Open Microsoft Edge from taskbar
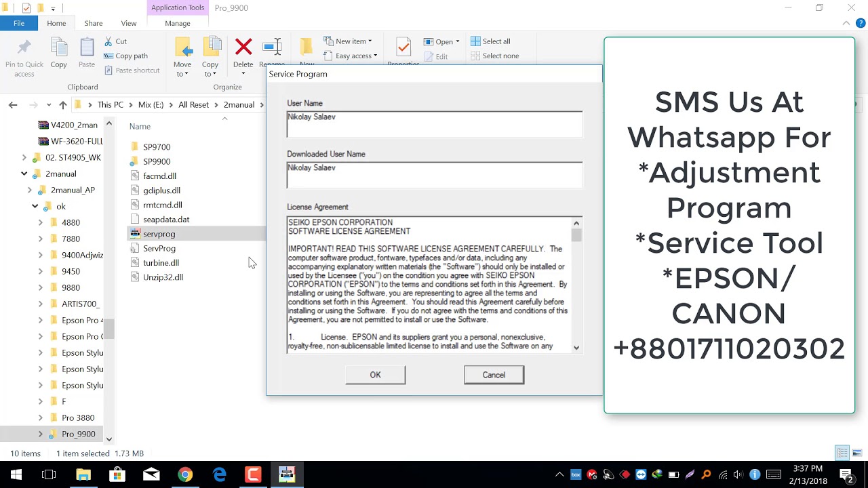 point(219,474)
